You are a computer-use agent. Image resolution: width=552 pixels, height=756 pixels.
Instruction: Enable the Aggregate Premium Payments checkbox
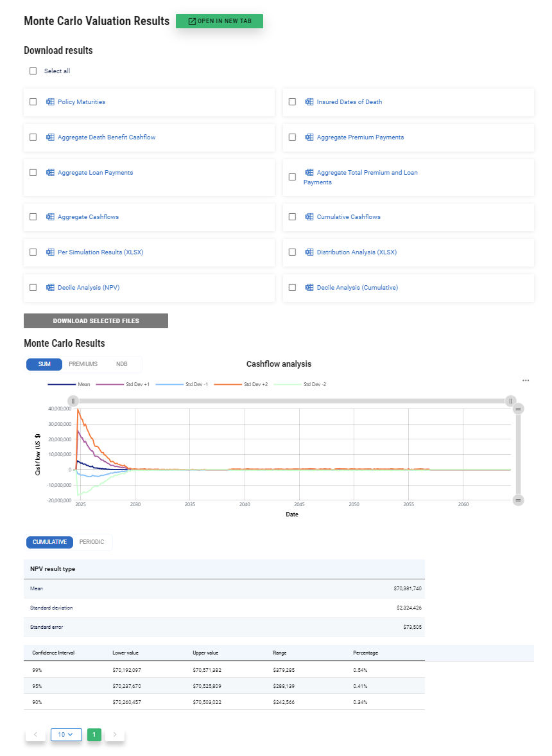click(x=292, y=137)
